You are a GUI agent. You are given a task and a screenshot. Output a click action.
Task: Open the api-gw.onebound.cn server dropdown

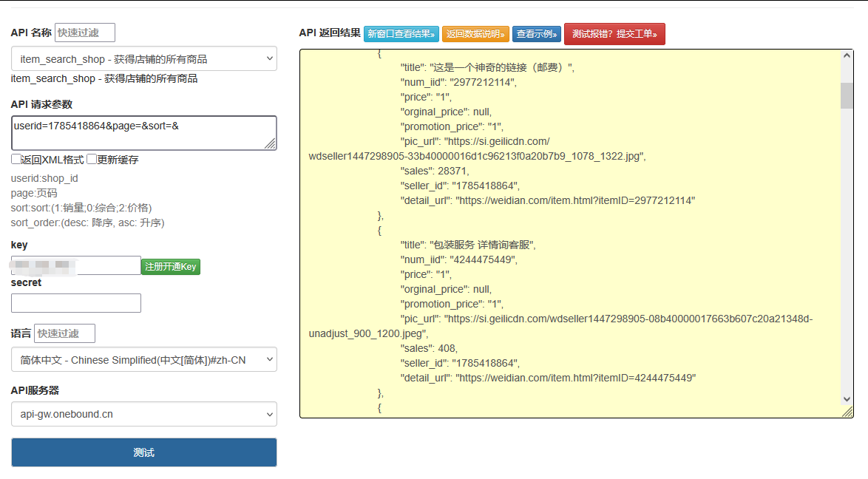144,414
